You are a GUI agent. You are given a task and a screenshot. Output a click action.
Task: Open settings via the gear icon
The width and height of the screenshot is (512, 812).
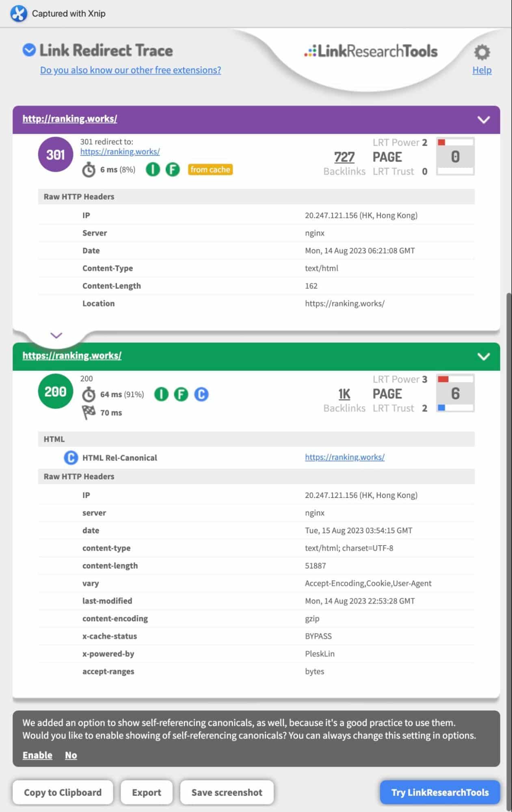482,52
